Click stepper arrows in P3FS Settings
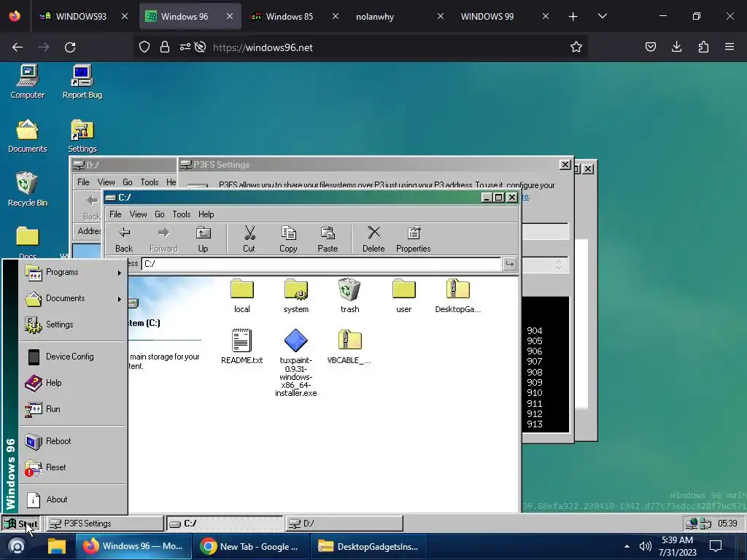The height and width of the screenshot is (560, 747). pyautogui.click(x=558, y=265)
